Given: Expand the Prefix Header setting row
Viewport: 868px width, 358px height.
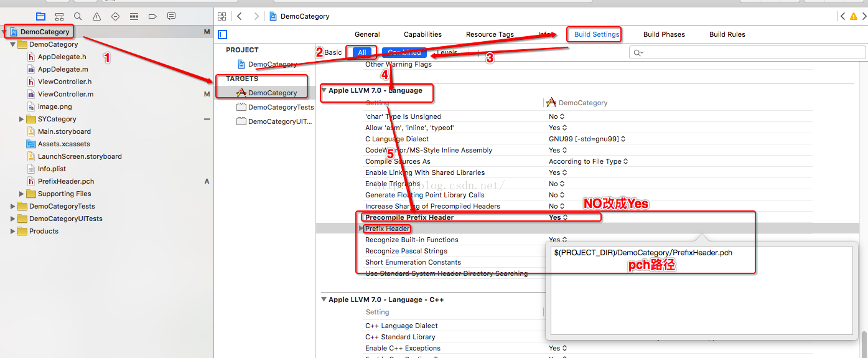Looking at the screenshot, I should 362,228.
